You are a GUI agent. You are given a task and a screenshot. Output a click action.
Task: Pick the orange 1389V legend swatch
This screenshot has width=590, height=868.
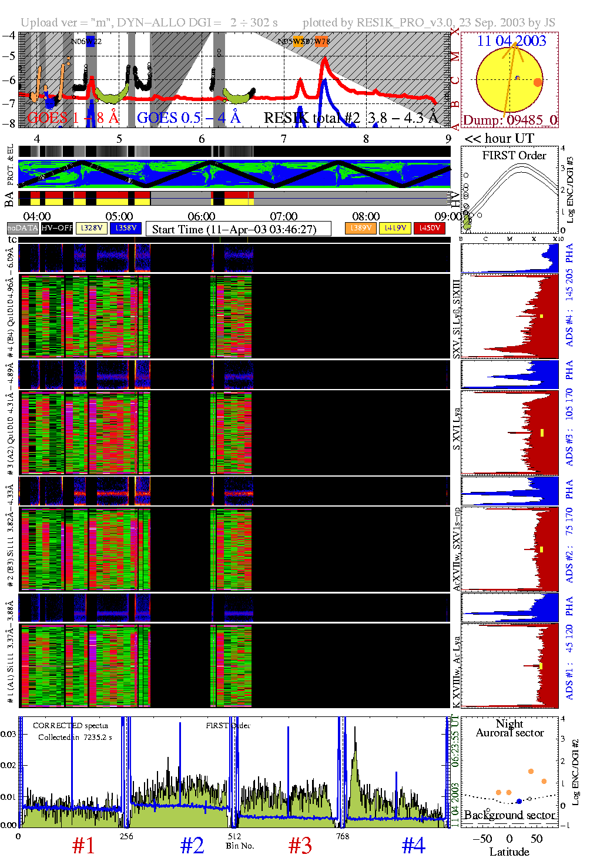[x=360, y=228]
